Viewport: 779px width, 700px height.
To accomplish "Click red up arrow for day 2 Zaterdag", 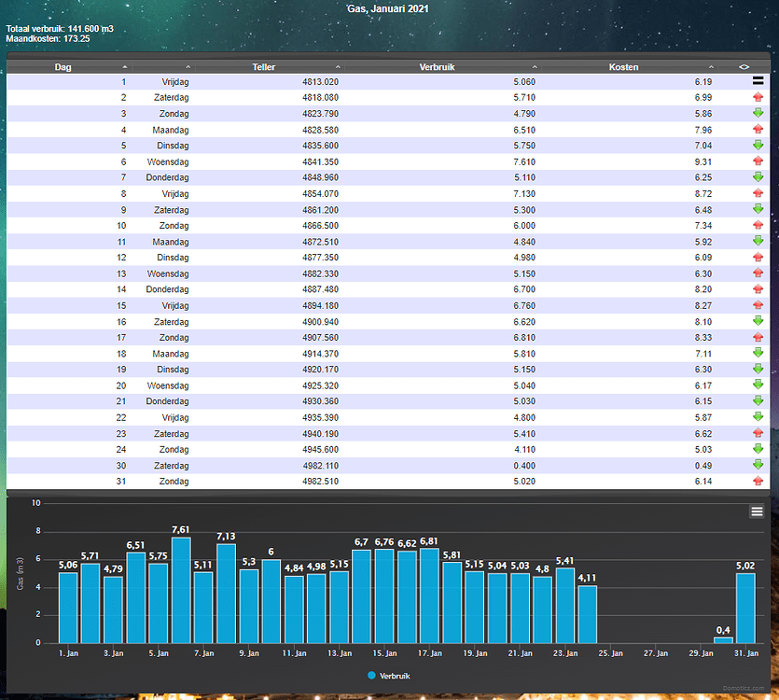I will coord(758,97).
